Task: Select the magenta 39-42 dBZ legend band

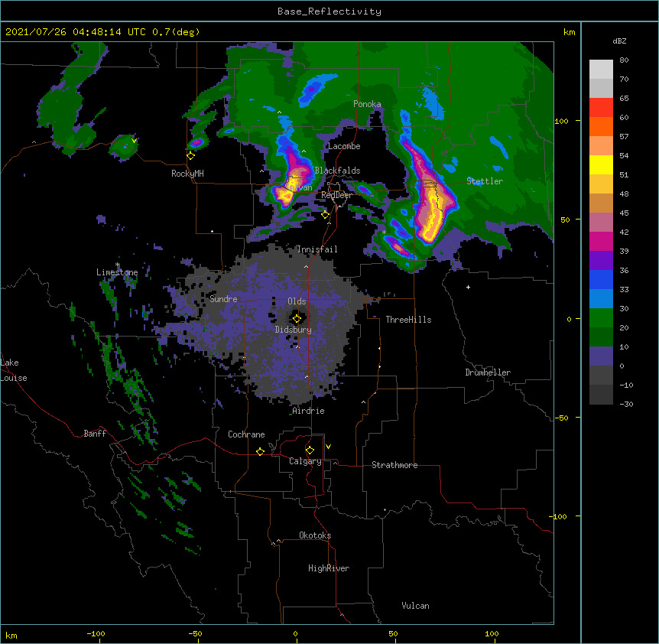Action: [601, 241]
